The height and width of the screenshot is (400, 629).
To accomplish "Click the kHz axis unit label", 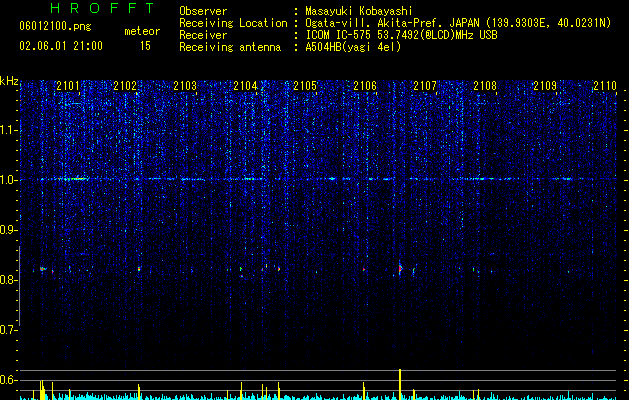I will click(9, 81).
